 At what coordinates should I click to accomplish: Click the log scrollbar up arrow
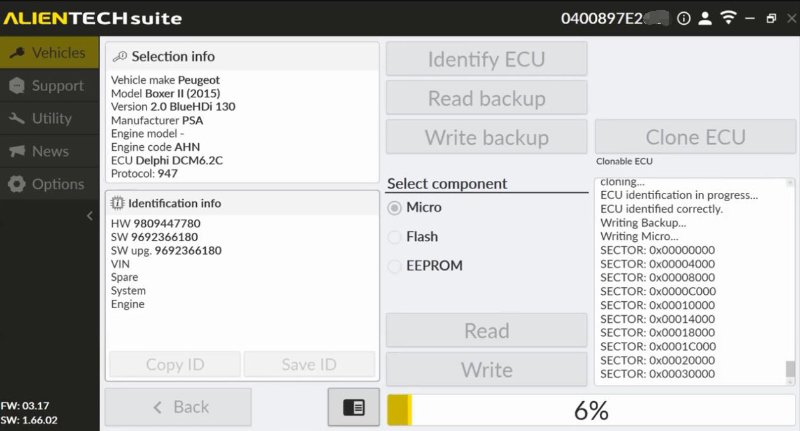[790, 183]
